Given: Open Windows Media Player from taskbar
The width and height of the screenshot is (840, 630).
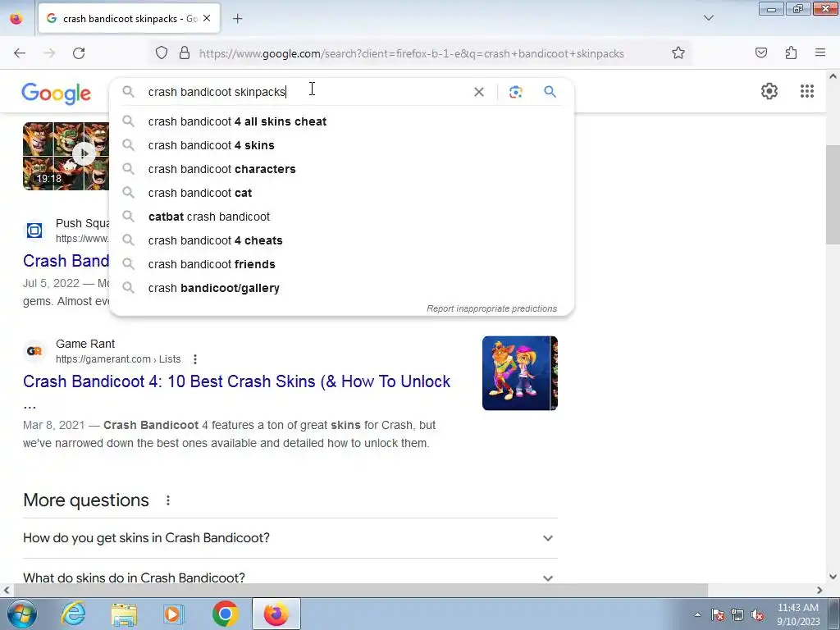Looking at the screenshot, I should [174, 614].
